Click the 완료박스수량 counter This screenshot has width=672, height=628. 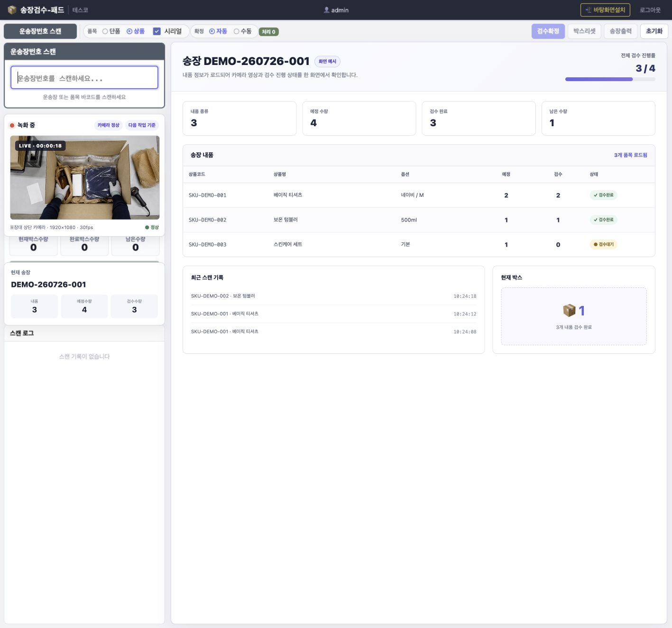pyautogui.click(x=84, y=245)
